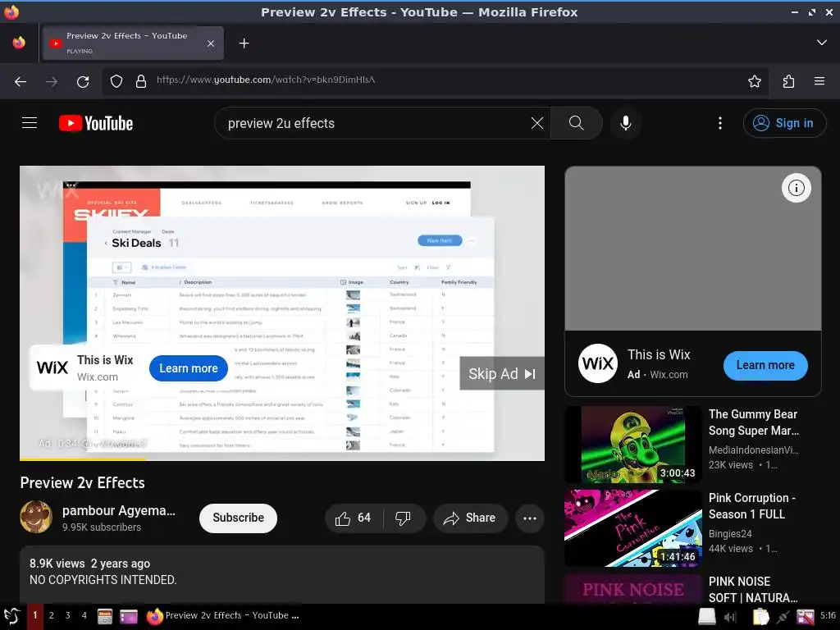View site security padlock info
The height and width of the screenshot is (630, 840).
click(x=141, y=81)
